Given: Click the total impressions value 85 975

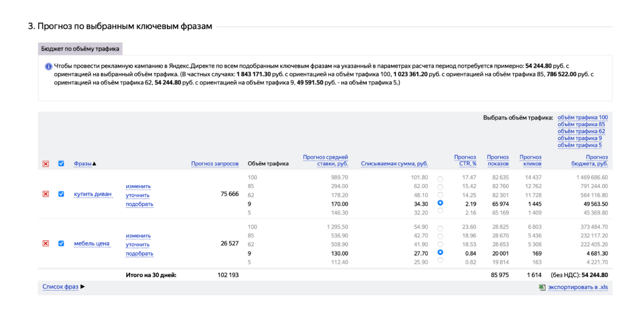Looking at the screenshot, I should click(500, 275).
